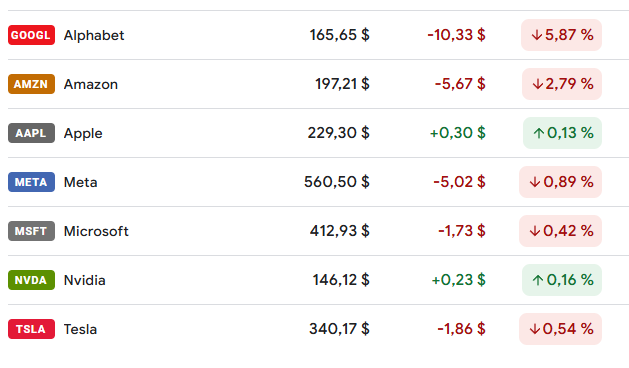Click the orange AMZN ticker badge

31,84
